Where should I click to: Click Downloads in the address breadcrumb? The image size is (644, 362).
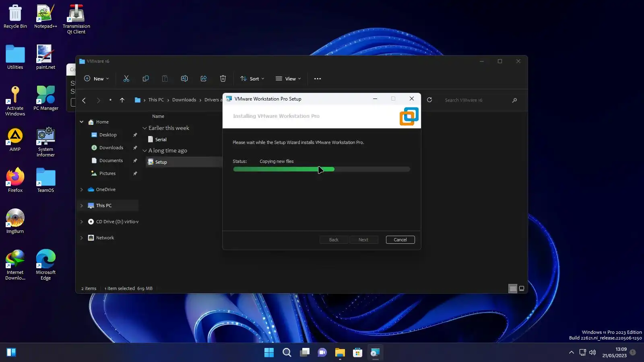(184, 100)
